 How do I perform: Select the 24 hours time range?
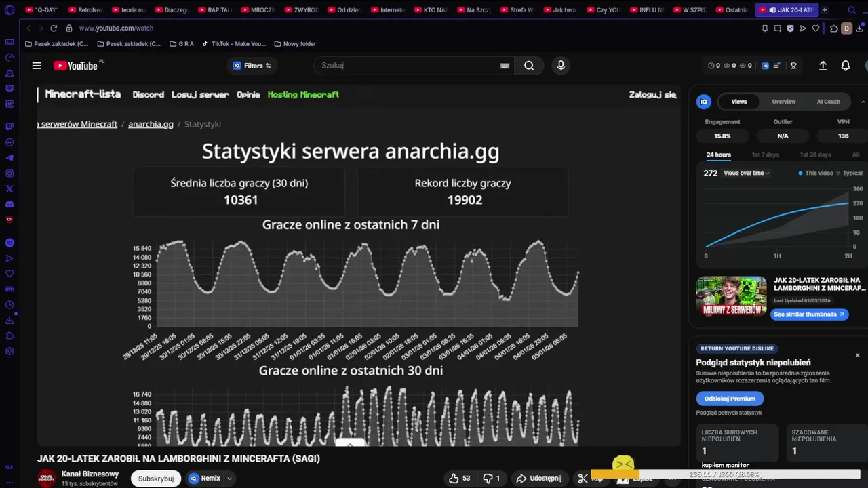pyautogui.click(x=719, y=155)
